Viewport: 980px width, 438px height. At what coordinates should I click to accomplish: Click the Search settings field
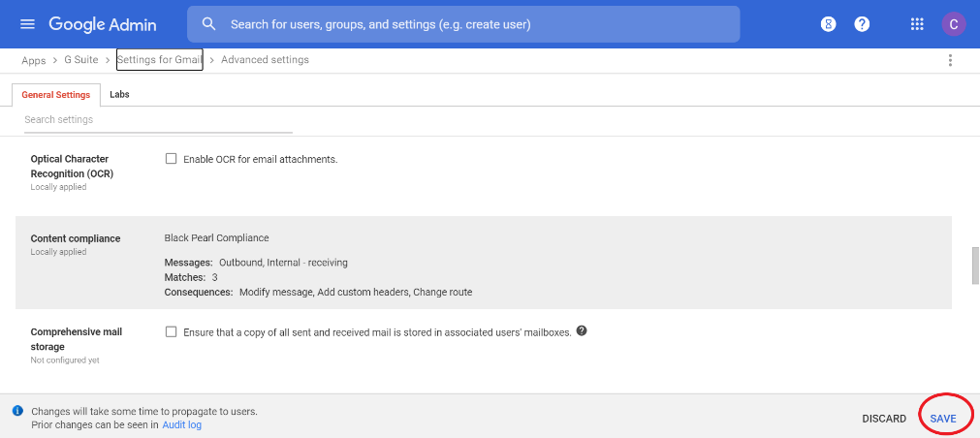click(x=158, y=120)
